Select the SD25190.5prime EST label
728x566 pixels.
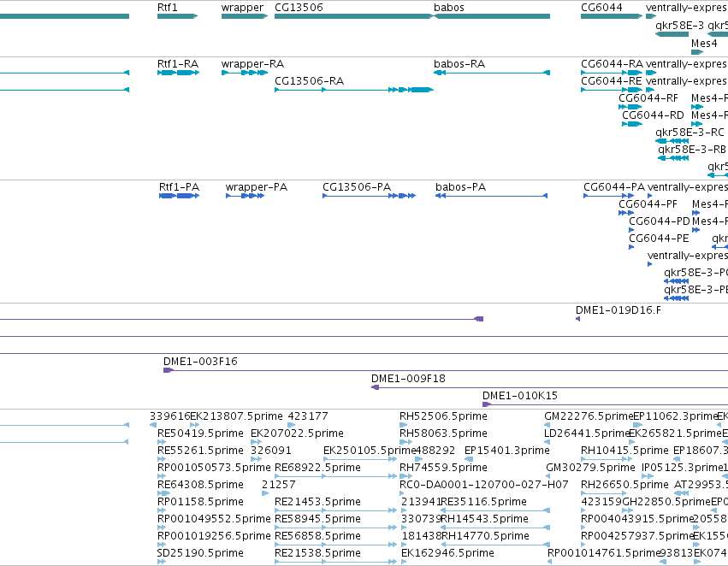(200, 554)
